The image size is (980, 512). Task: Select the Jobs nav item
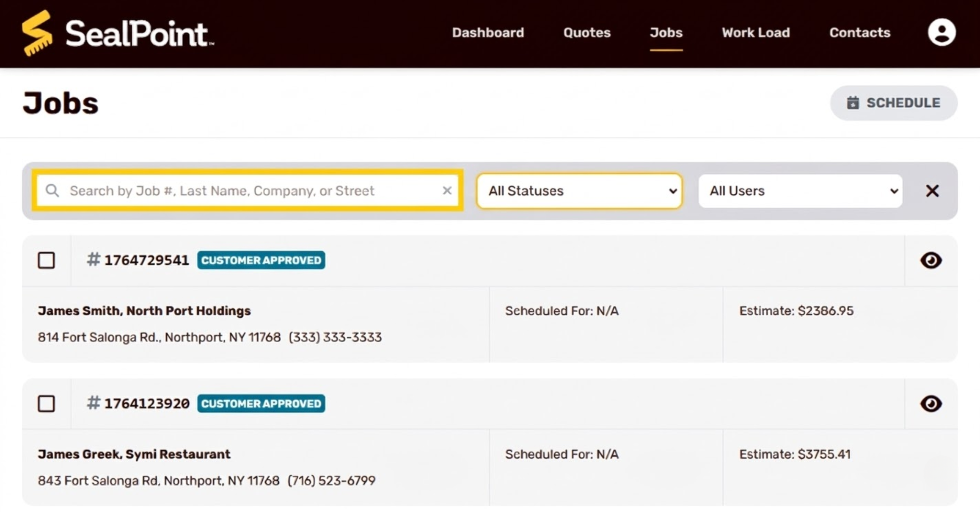click(x=666, y=33)
